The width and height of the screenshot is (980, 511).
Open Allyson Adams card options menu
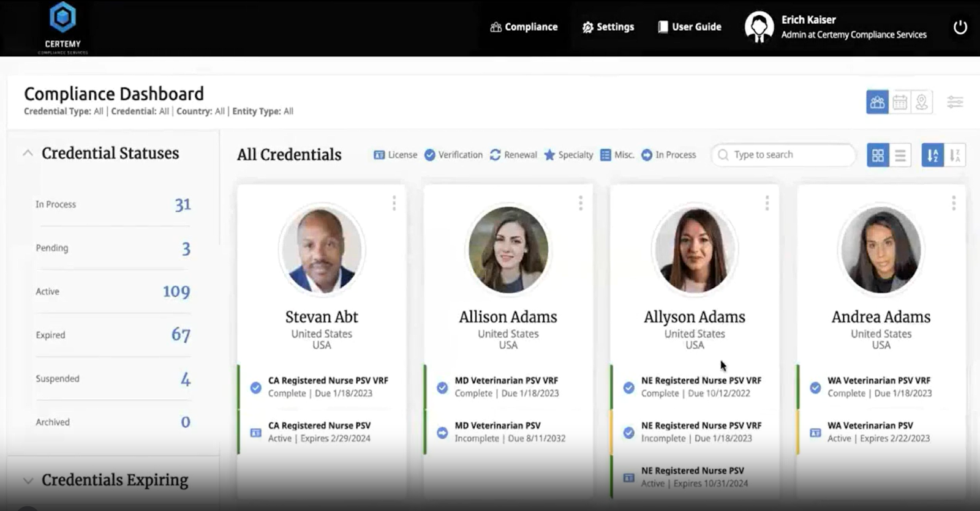[x=767, y=203]
